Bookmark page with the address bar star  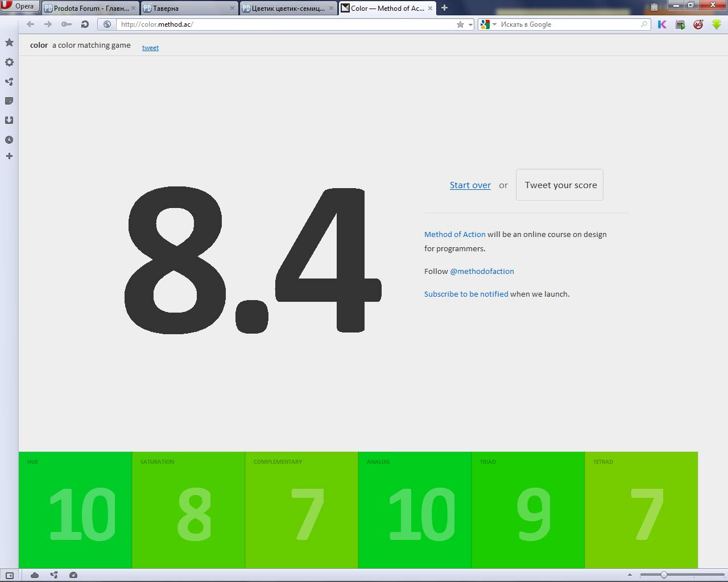(461, 24)
